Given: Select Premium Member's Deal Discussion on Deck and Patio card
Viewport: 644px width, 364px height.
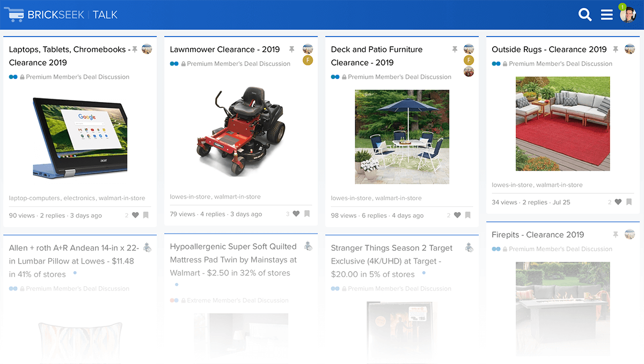Looking at the screenshot, I should point(399,77).
